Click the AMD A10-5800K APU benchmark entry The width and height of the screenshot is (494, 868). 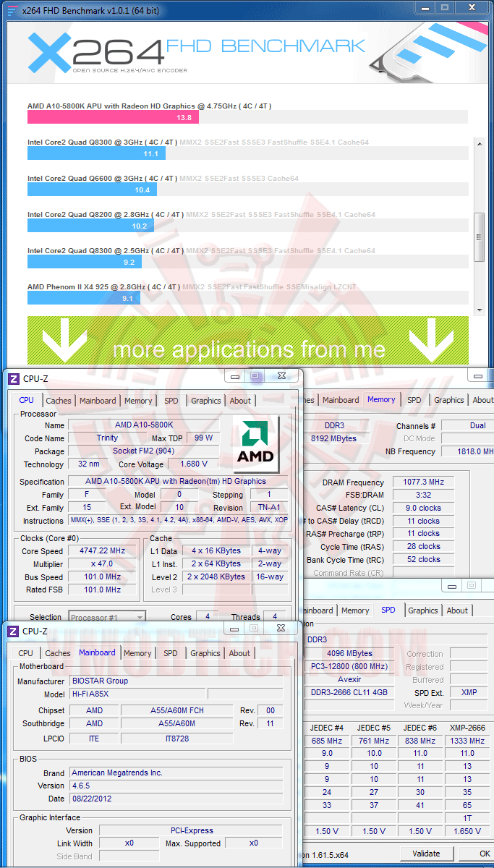[x=149, y=106]
